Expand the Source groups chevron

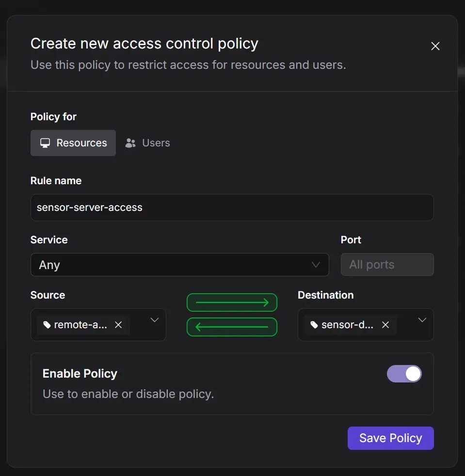point(155,320)
